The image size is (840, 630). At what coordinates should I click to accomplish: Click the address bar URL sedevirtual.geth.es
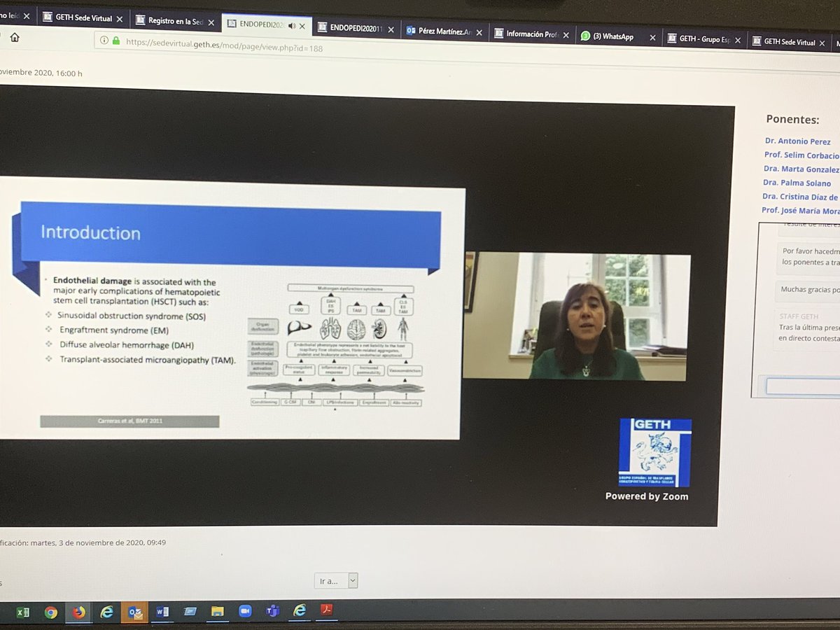pos(224,45)
